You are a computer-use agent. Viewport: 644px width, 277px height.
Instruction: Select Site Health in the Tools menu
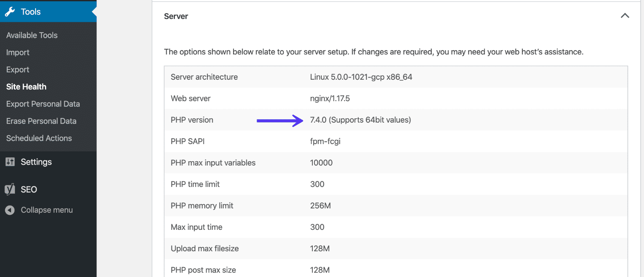[26, 87]
